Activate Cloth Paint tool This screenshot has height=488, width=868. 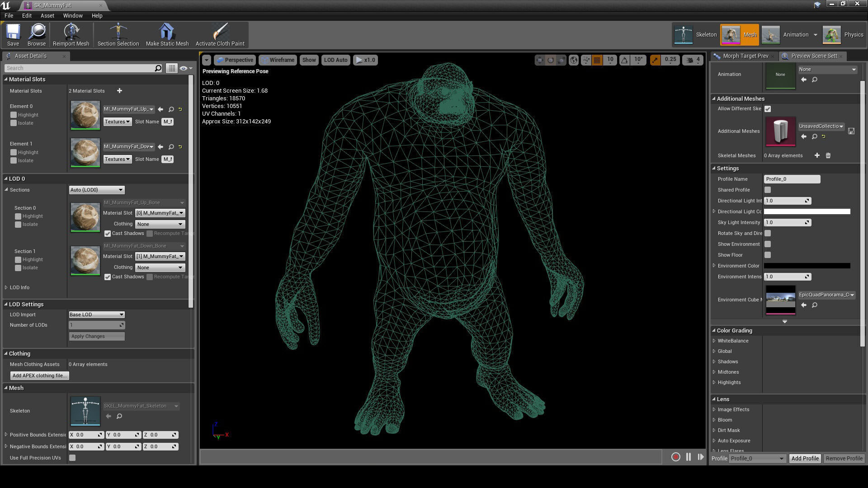(220, 35)
